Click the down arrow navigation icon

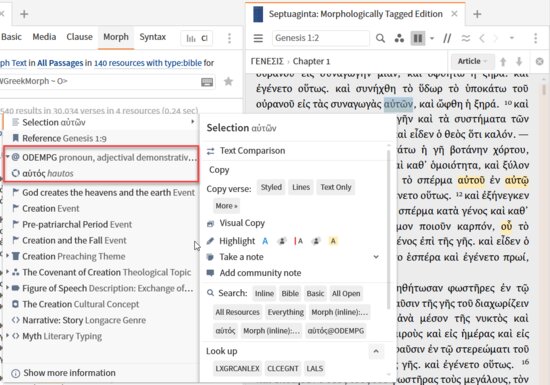[x=519, y=62]
